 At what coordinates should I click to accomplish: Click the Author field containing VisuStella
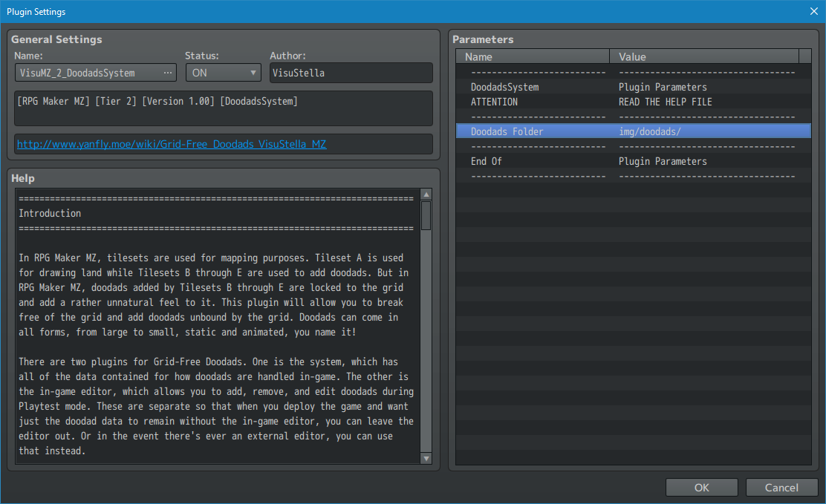pos(351,73)
